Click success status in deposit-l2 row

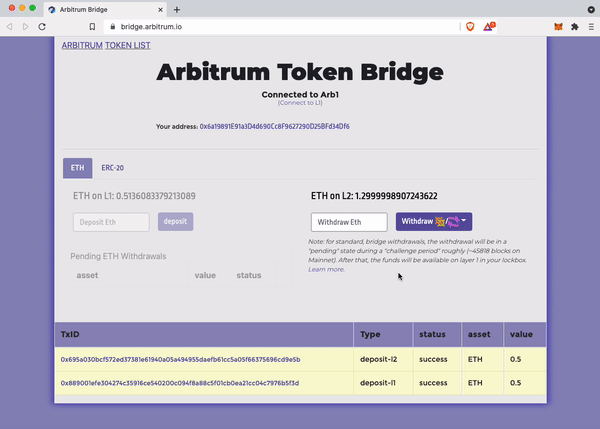tap(433, 359)
